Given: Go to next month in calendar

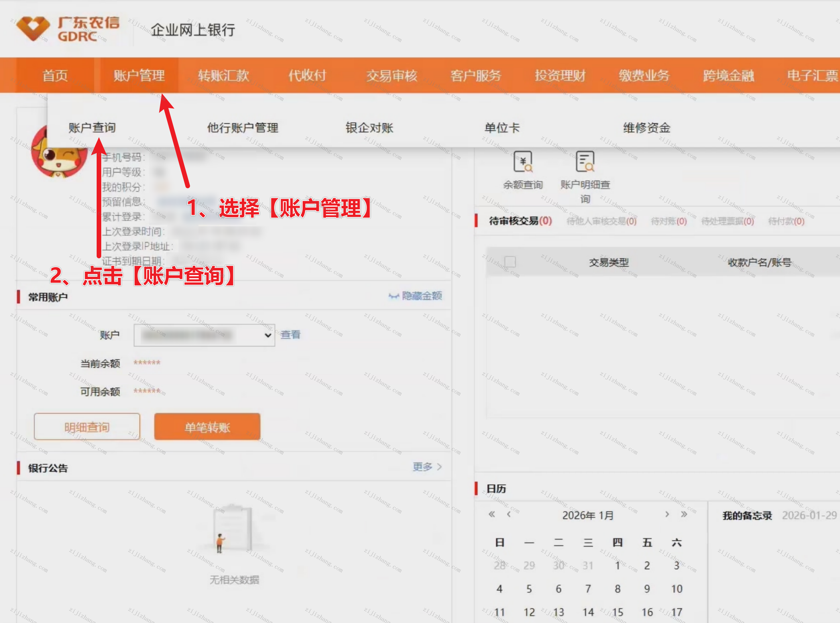Looking at the screenshot, I should point(667,514).
